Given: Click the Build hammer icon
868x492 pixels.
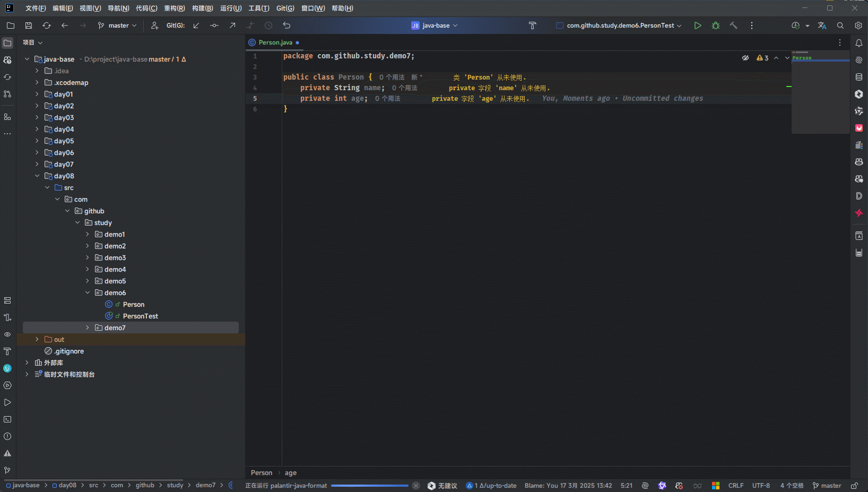Looking at the screenshot, I should (x=734, y=25).
